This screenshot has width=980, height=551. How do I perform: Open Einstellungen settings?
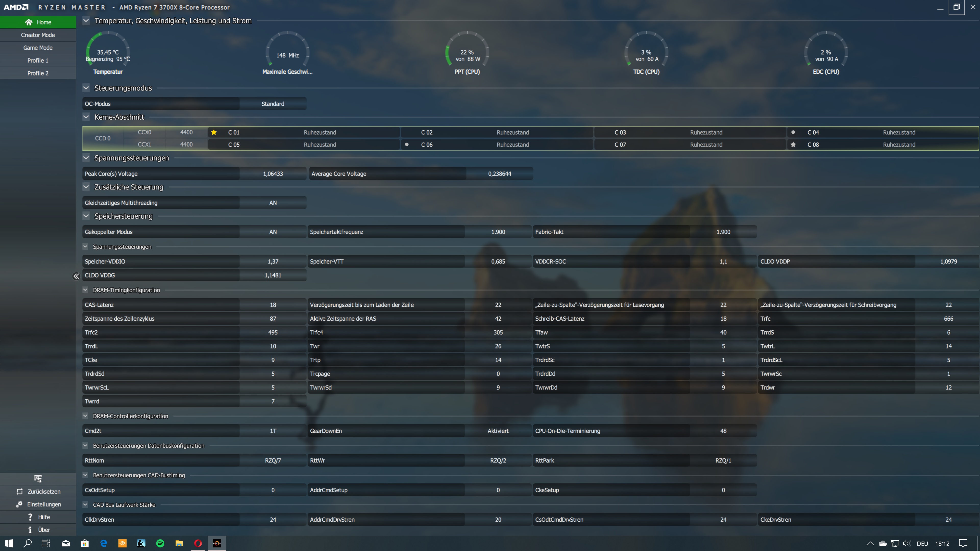pyautogui.click(x=38, y=504)
